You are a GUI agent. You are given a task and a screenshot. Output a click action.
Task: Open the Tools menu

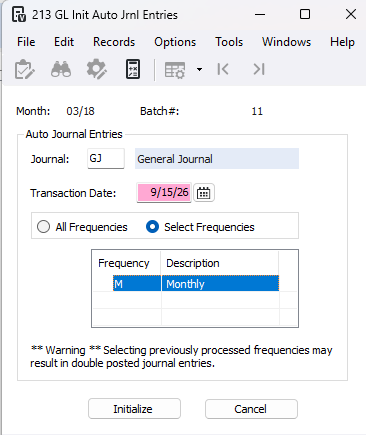pos(229,42)
